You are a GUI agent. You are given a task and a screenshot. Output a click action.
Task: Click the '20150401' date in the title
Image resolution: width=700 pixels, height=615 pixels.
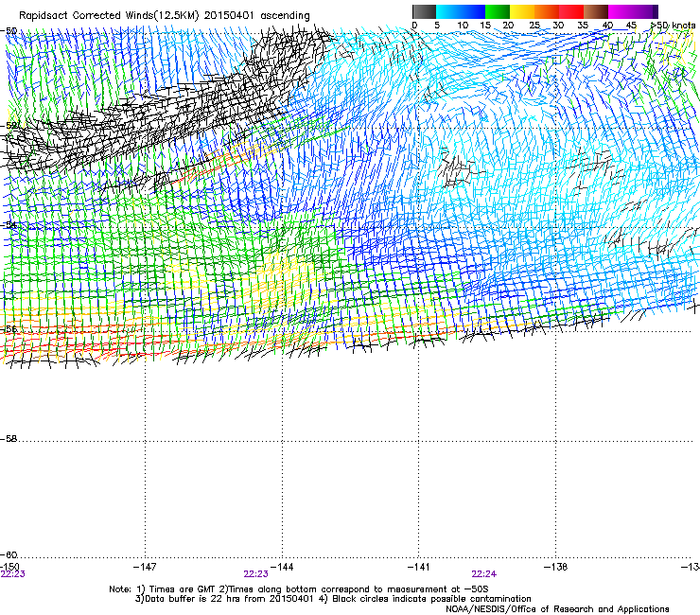click(x=229, y=15)
